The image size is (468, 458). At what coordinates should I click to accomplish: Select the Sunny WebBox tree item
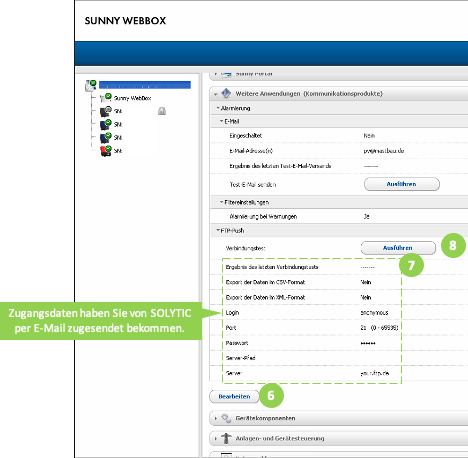point(132,98)
